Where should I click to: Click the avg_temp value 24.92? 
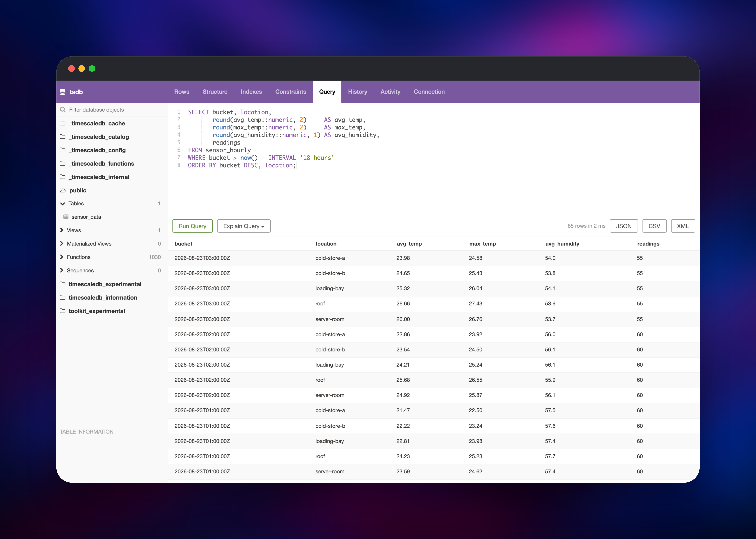pyautogui.click(x=403, y=395)
